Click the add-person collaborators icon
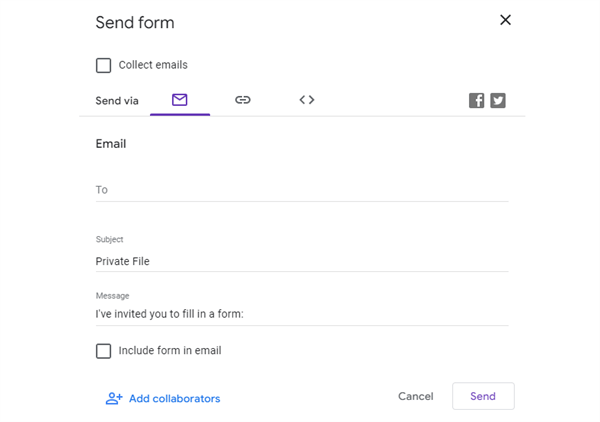Screen dimensions: 600x422 [x=114, y=398]
